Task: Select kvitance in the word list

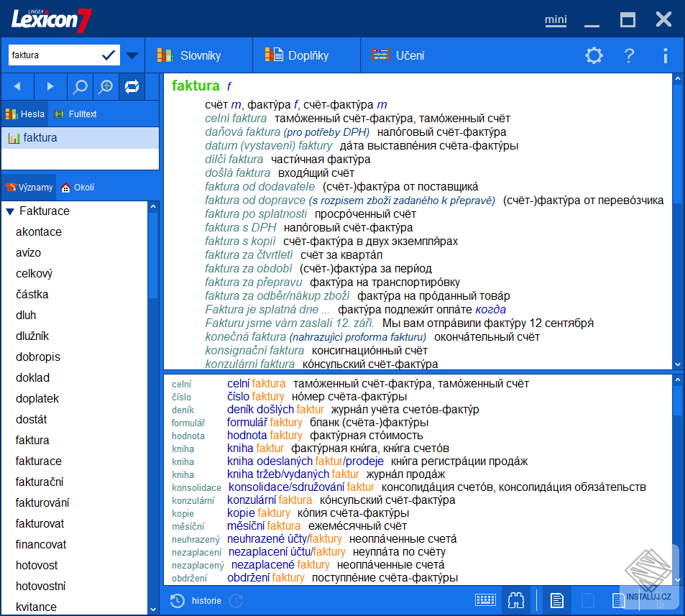Action: pos(36,607)
